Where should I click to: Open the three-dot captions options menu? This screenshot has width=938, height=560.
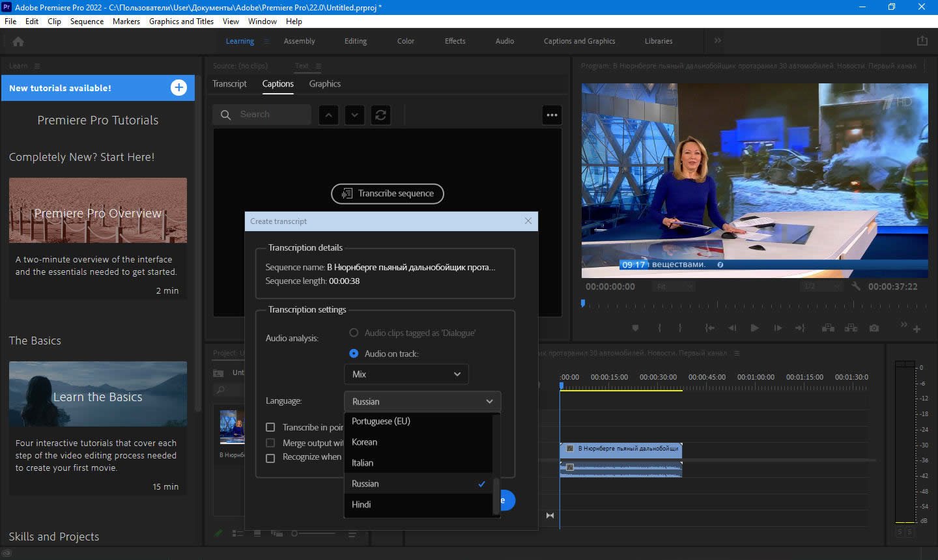coord(552,115)
